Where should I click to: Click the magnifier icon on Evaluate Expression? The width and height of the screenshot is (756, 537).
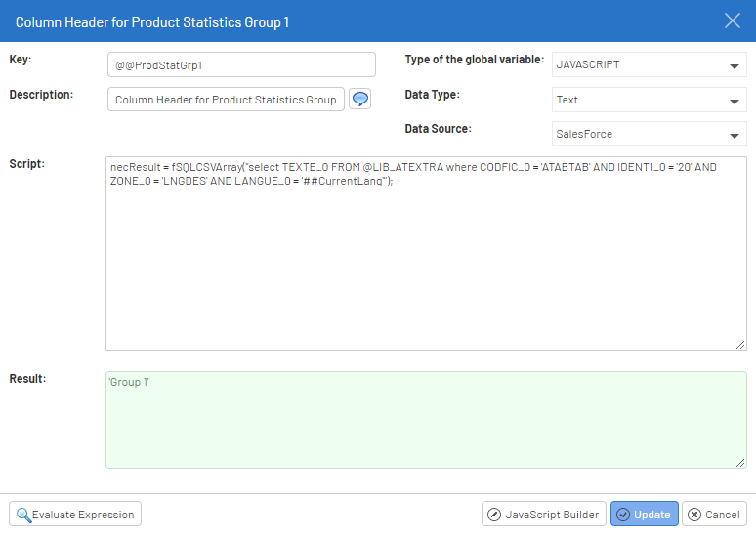(23, 515)
